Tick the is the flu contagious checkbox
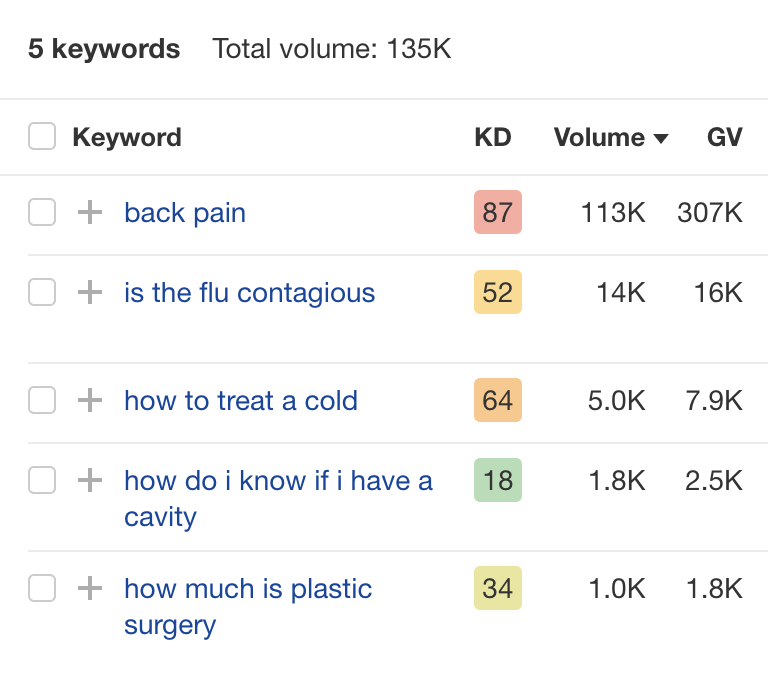This screenshot has height=694, width=768. [42, 292]
